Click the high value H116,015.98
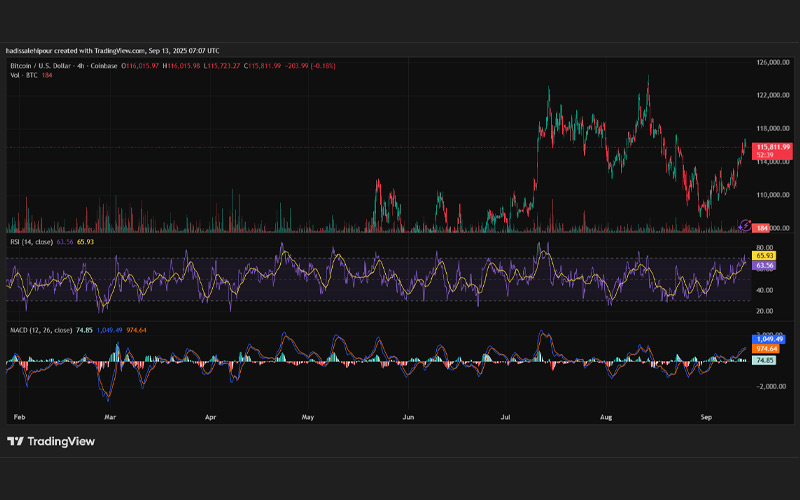 181,66
